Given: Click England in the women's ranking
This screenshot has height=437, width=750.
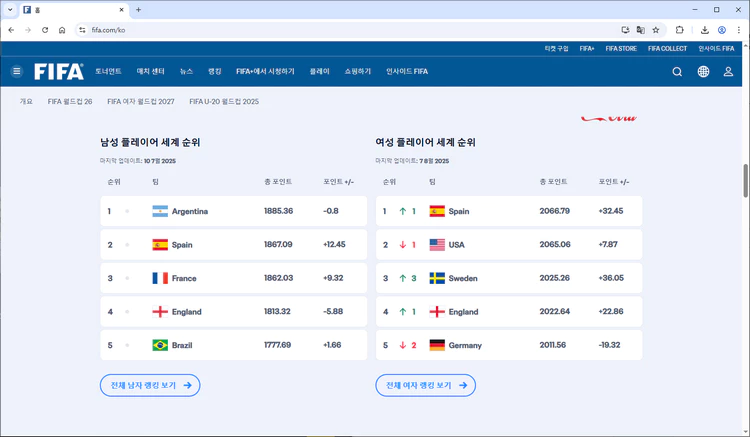Looking at the screenshot, I should [463, 312].
